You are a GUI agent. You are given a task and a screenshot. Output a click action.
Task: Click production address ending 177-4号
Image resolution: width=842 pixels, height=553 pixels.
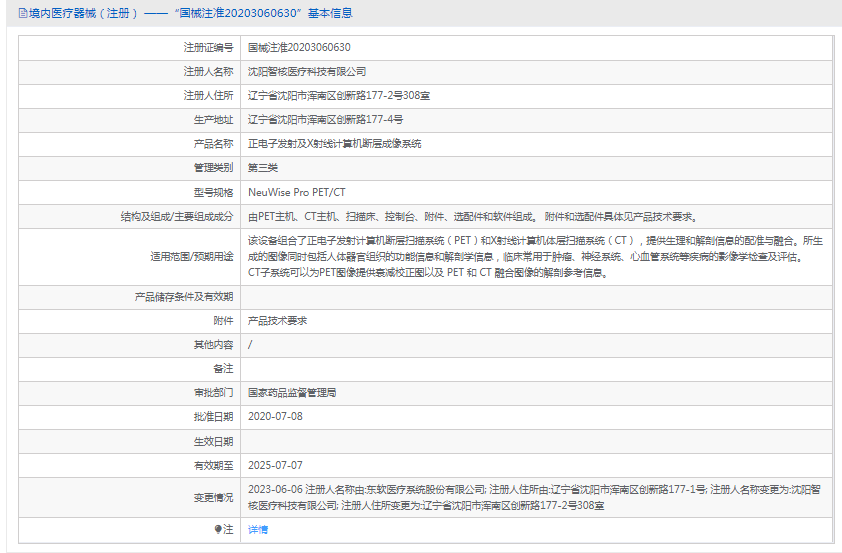325,119
